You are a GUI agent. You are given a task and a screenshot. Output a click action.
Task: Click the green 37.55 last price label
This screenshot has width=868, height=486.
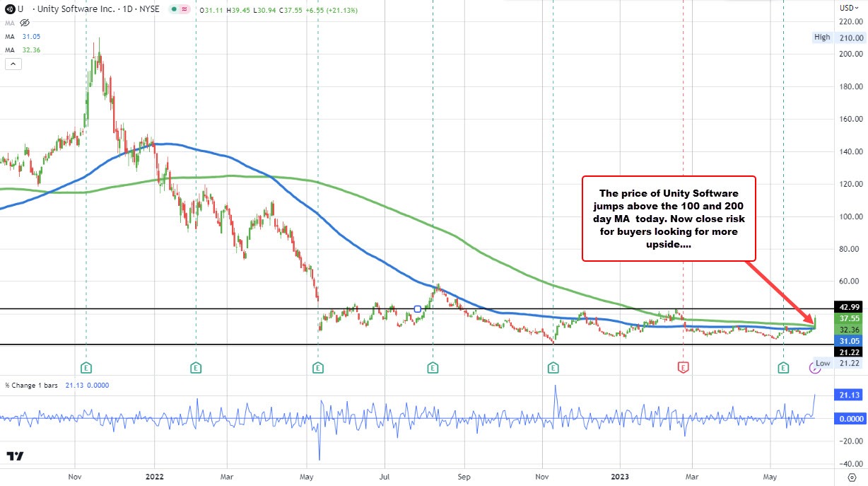(848, 319)
